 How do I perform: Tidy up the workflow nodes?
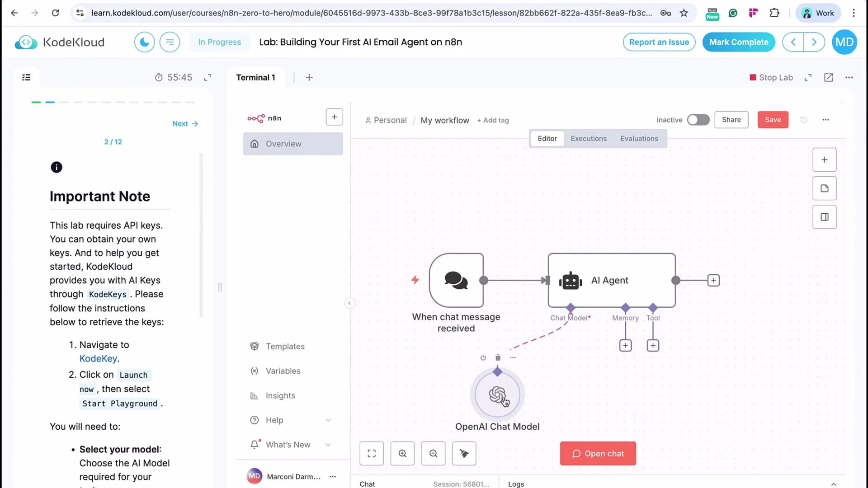tap(464, 454)
